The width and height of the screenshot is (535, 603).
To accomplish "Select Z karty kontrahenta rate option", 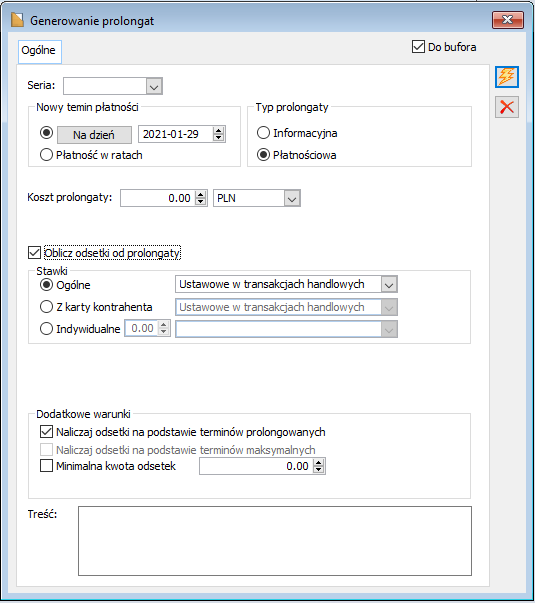I will [46, 306].
